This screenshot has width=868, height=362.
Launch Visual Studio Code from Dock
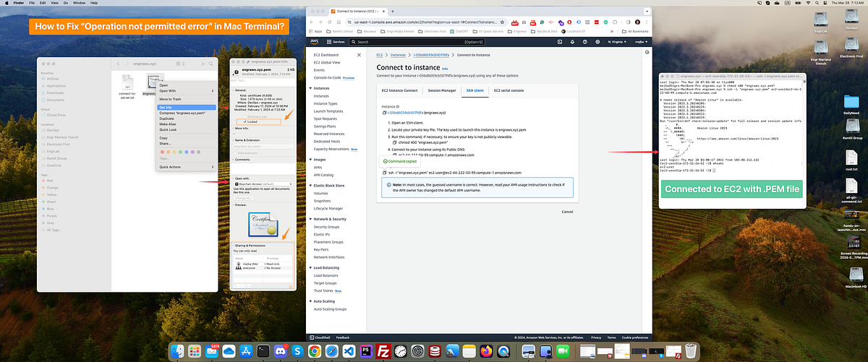349,351
